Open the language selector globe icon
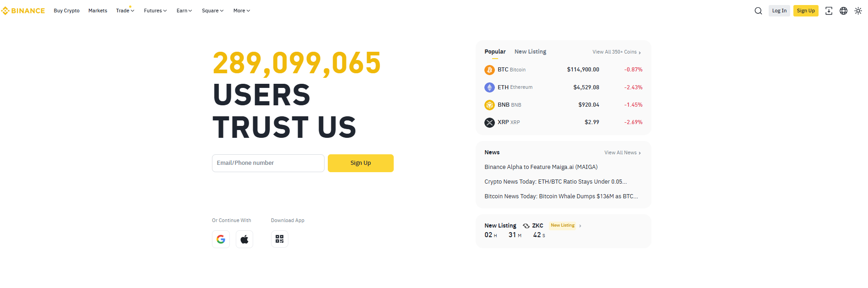 844,11
